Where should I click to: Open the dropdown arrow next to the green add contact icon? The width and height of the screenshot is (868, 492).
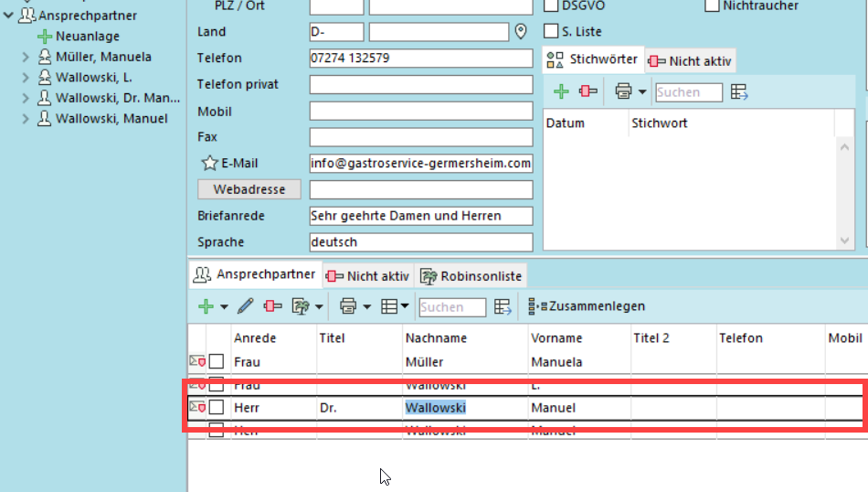tap(224, 307)
